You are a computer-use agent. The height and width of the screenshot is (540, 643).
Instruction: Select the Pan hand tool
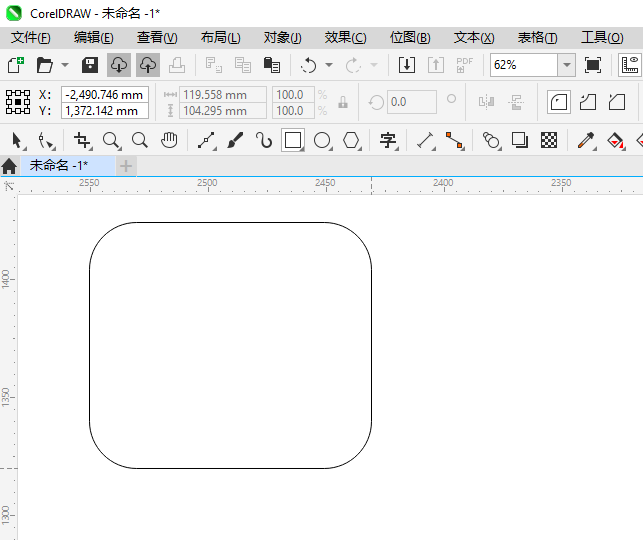169,140
